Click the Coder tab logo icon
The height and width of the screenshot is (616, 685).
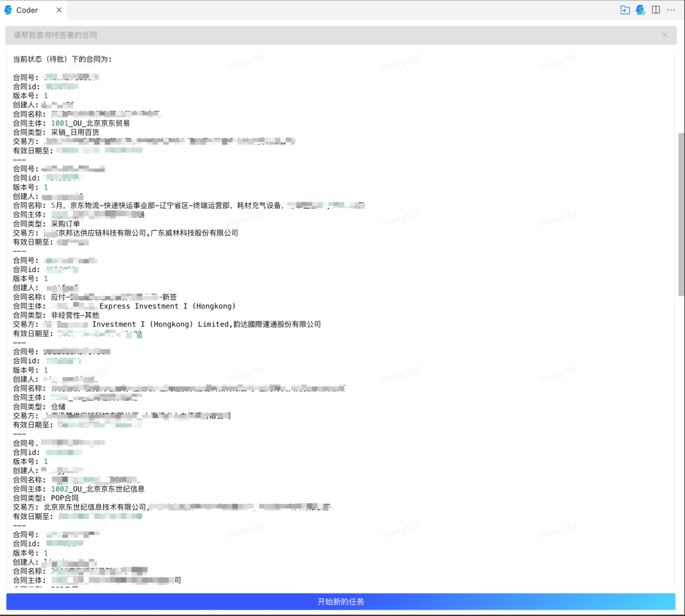pos(8,10)
